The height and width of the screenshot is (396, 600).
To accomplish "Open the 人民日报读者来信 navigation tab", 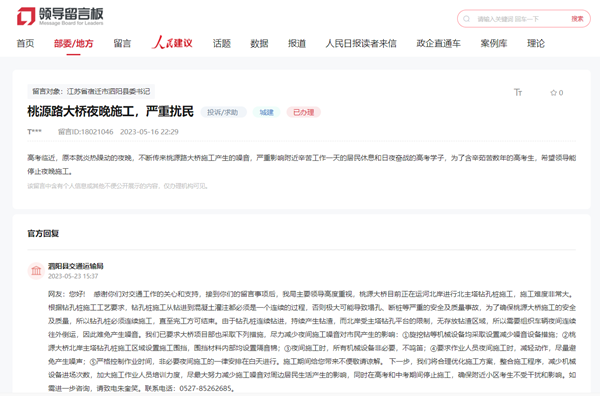I will click(361, 43).
